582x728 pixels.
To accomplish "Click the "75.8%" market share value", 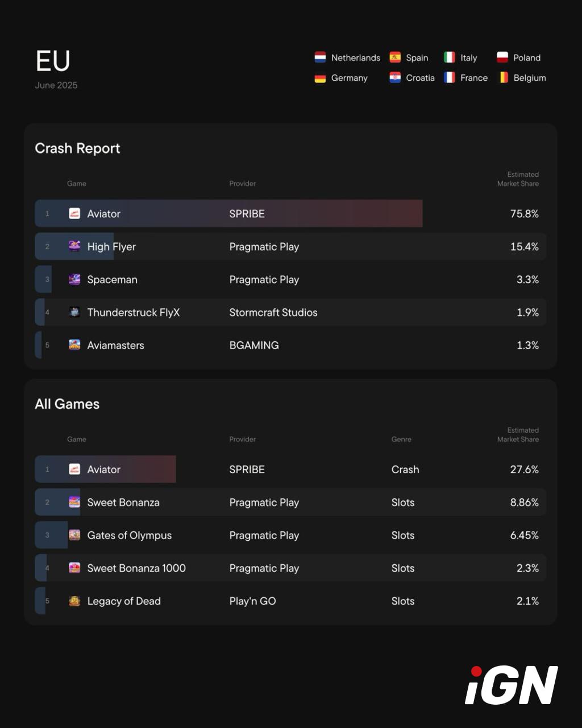I will click(x=525, y=214).
